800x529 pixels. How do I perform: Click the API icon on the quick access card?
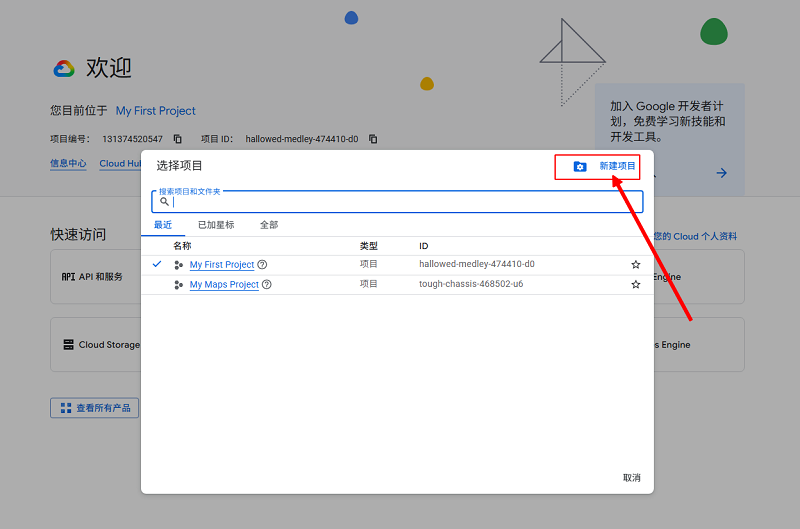[x=68, y=276]
